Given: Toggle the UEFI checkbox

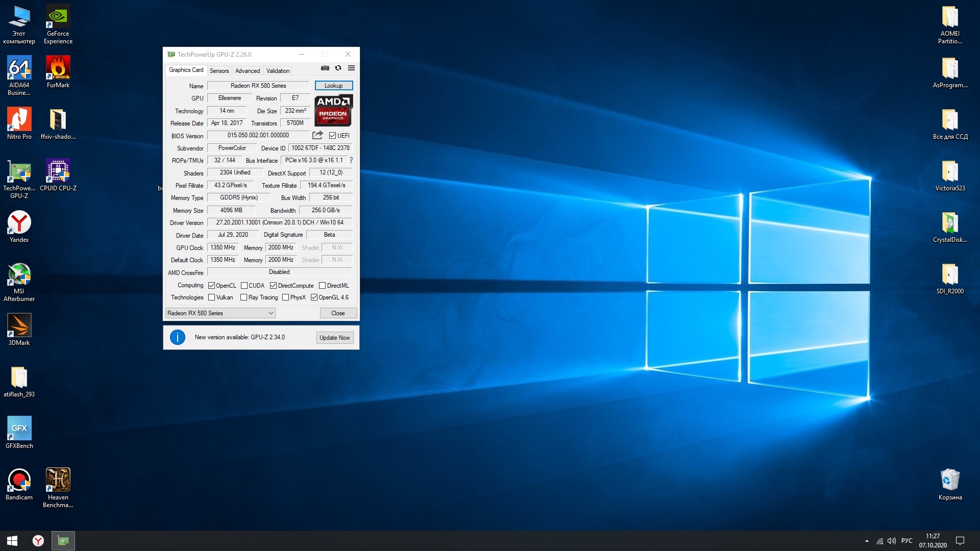Looking at the screenshot, I should pos(332,136).
